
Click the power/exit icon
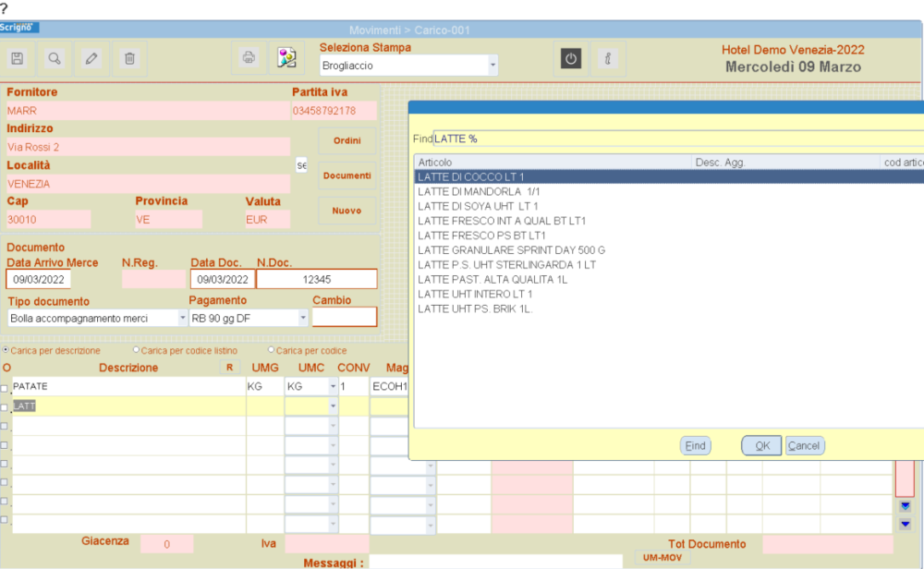pos(570,58)
